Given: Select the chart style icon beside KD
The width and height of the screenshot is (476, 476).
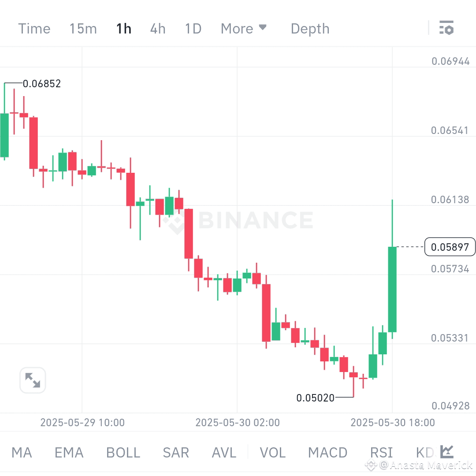Looking at the screenshot, I should pyautogui.click(x=446, y=452).
